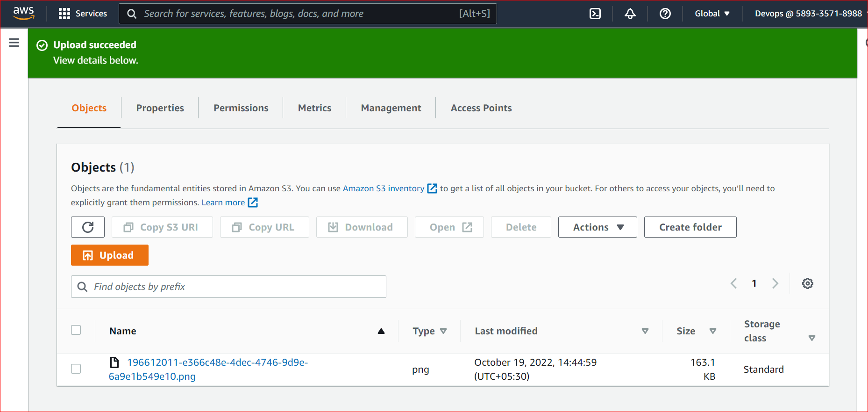Screen dimensions: 868x412
Task: Open the Management tab
Action: [391, 108]
